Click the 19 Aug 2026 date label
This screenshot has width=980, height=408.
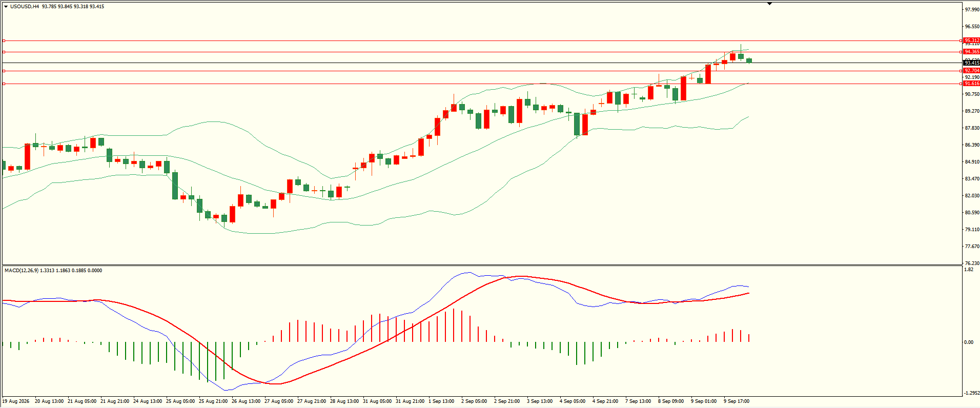pos(16,401)
